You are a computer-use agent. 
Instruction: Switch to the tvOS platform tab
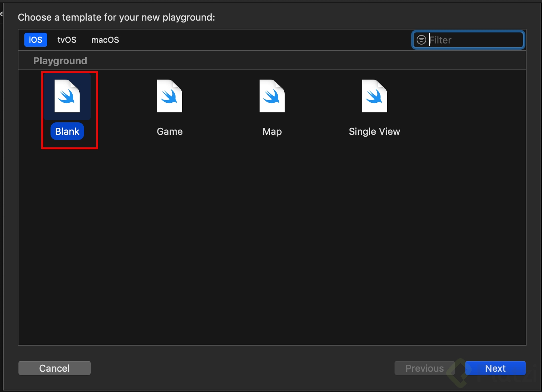coord(67,40)
